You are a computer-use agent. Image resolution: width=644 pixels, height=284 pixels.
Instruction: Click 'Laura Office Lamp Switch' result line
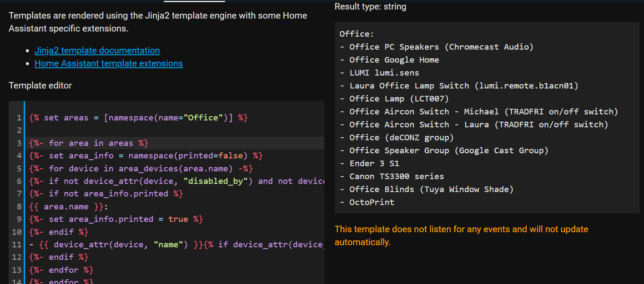point(459,85)
